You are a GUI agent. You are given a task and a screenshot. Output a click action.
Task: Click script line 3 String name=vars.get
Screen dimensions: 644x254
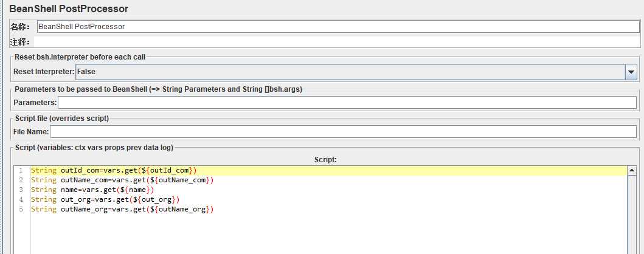click(x=92, y=190)
